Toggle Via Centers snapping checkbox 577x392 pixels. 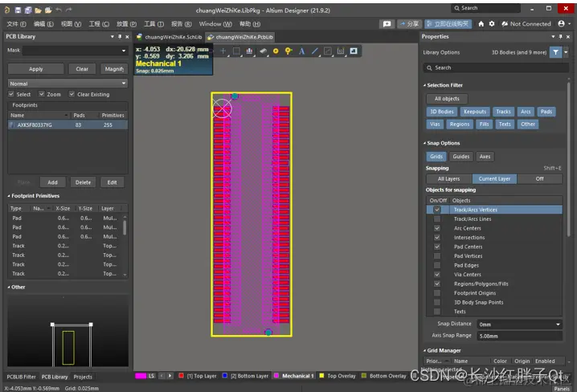pyautogui.click(x=437, y=275)
